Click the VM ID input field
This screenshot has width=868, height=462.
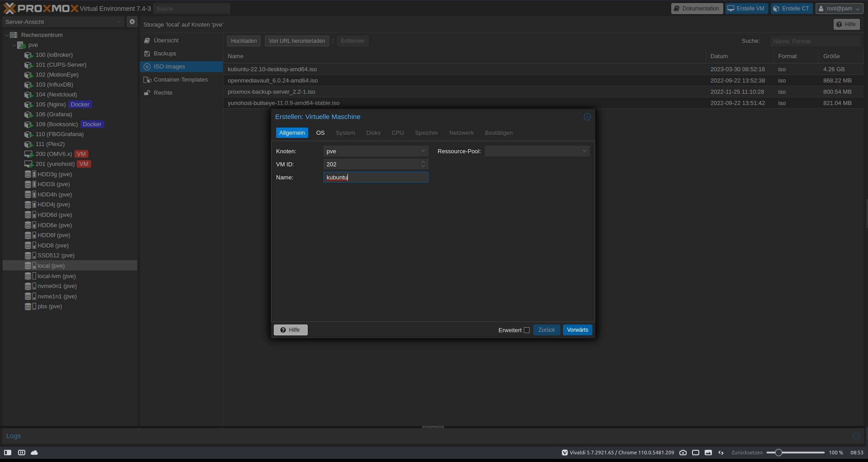pyautogui.click(x=372, y=164)
